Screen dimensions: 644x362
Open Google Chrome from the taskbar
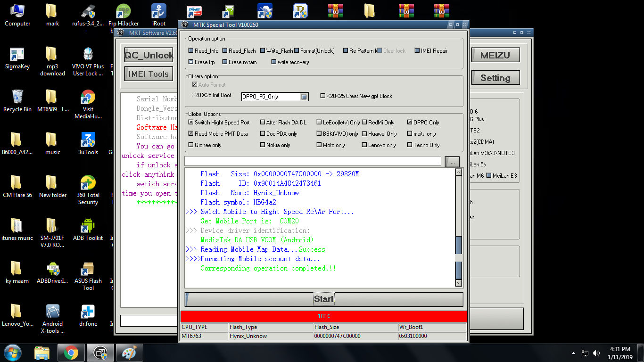tap(71, 353)
